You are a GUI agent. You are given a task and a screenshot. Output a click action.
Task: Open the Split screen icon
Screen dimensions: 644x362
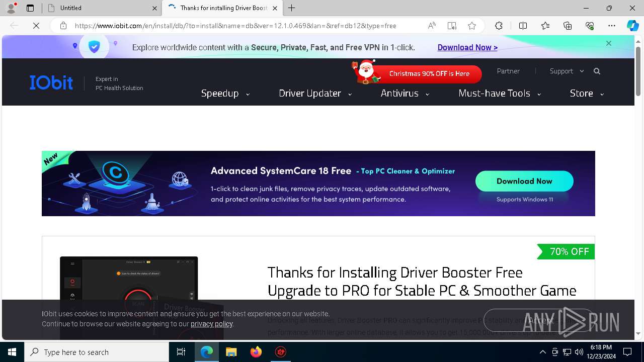point(523,26)
